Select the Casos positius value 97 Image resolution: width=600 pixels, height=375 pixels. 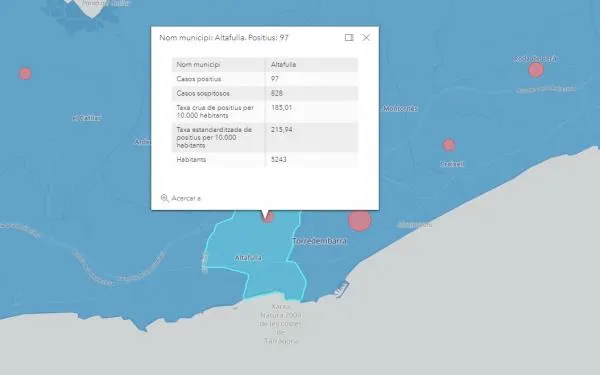pyautogui.click(x=275, y=79)
